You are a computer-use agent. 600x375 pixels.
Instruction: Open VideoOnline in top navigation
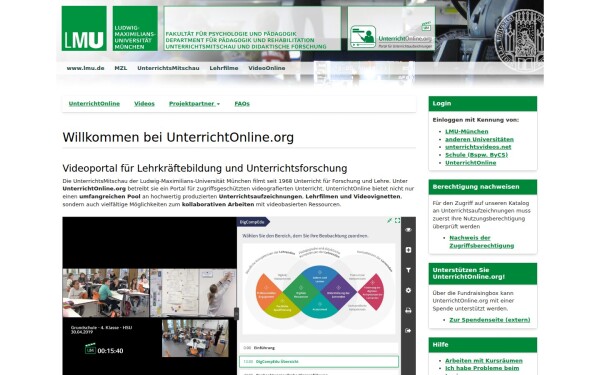tap(267, 68)
